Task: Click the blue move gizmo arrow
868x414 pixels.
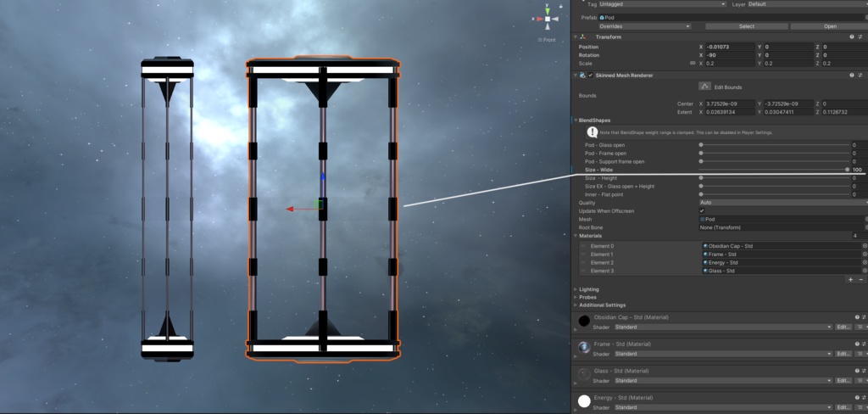Action: 323,176
